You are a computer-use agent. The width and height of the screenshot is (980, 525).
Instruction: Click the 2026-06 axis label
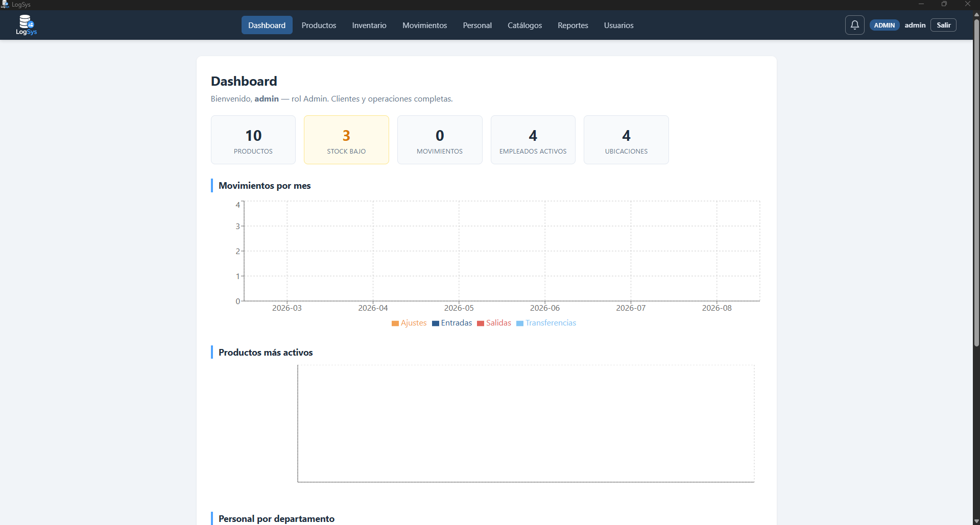pyautogui.click(x=545, y=308)
